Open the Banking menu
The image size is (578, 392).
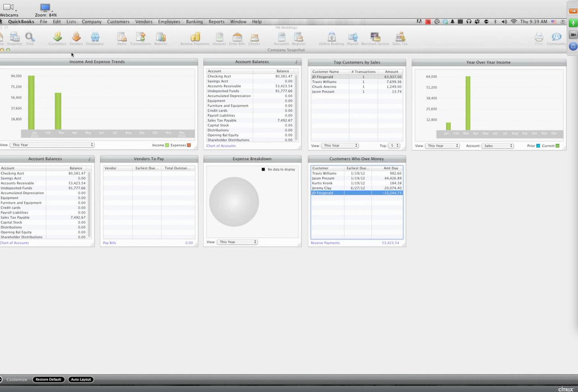pos(194,22)
